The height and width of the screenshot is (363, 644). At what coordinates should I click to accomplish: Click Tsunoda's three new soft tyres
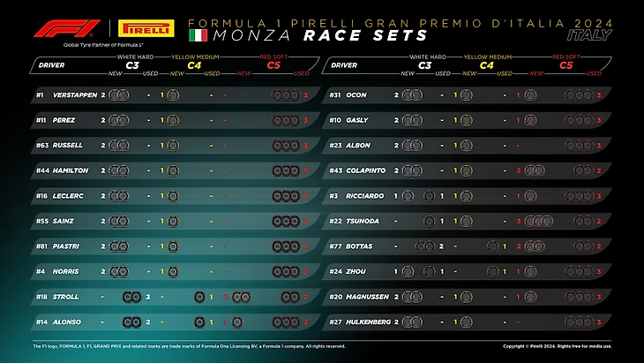tap(539, 221)
